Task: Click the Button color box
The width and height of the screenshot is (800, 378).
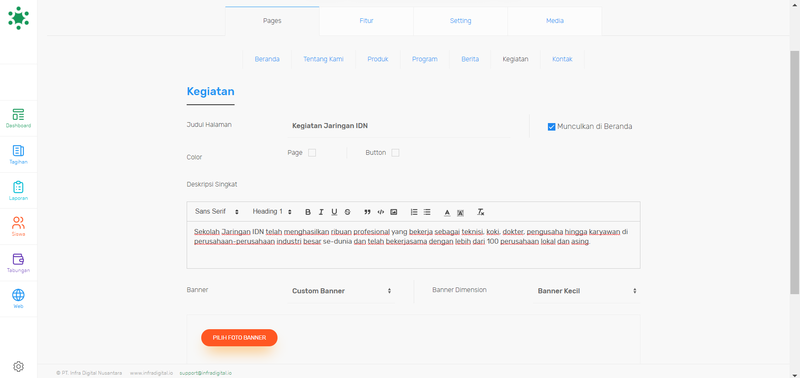Action: pyautogui.click(x=395, y=153)
